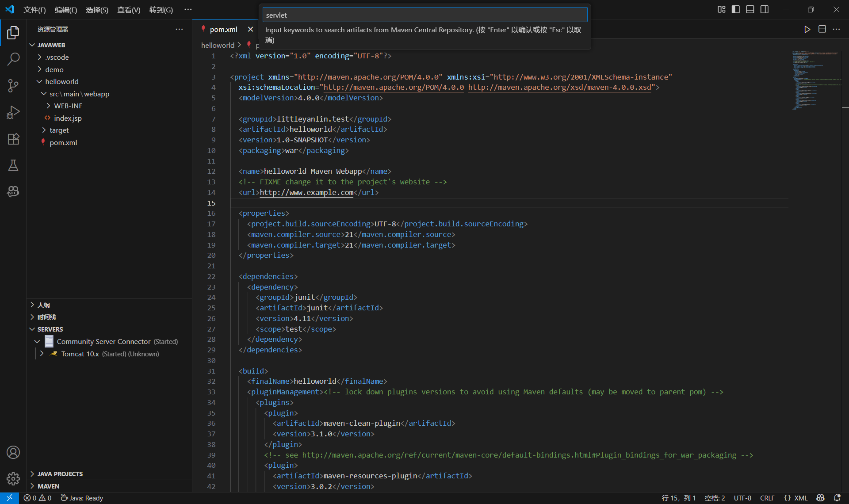Toggle secondary side bar visibility

point(765,9)
